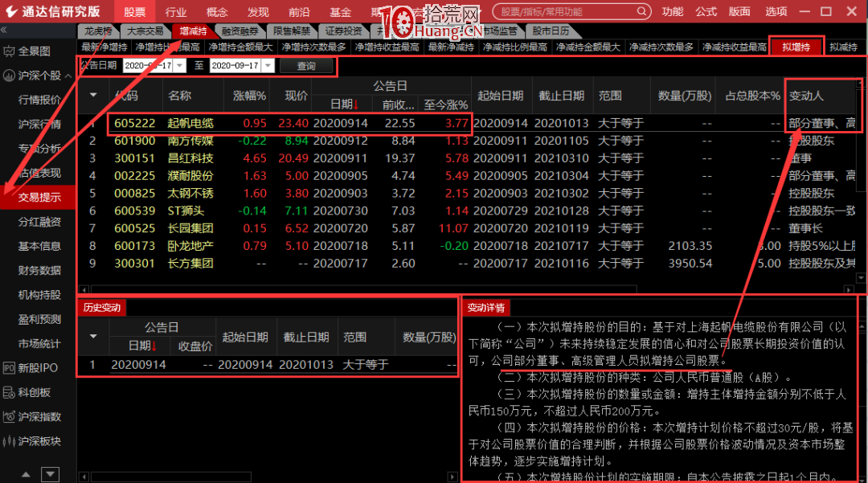Sort by 日期 column in main table
868x483 pixels.
coord(344,104)
